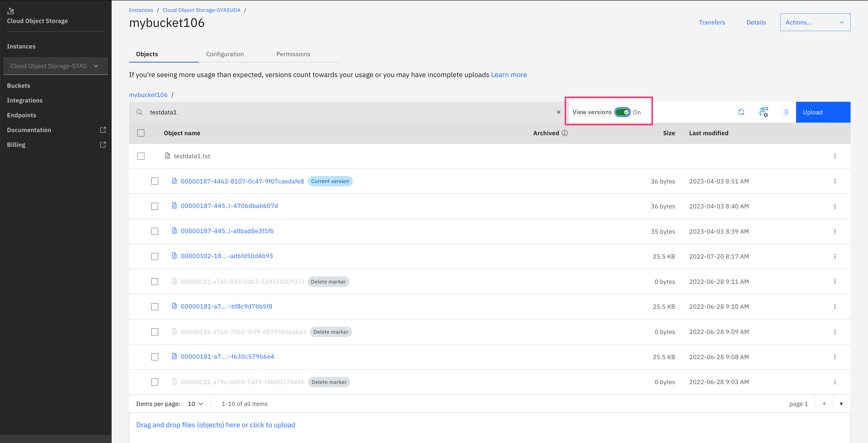Turn off the View versions toggle
The image size is (868, 443).
tap(622, 112)
